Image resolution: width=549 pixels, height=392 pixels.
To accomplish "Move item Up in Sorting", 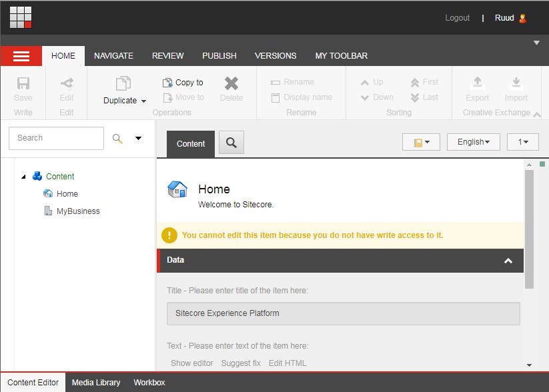I will 372,82.
